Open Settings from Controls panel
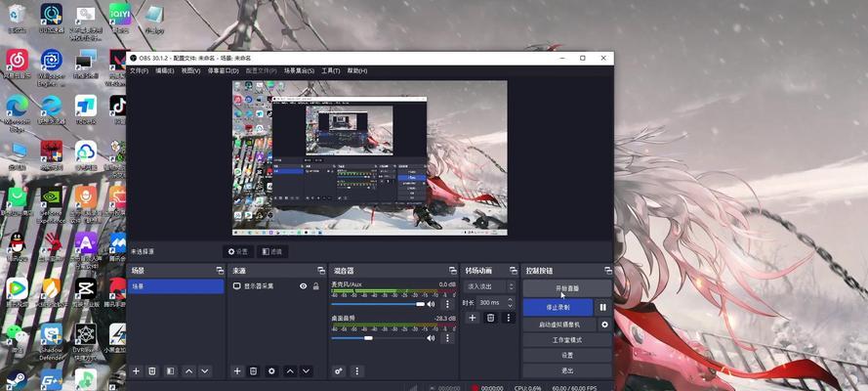 coord(567,355)
